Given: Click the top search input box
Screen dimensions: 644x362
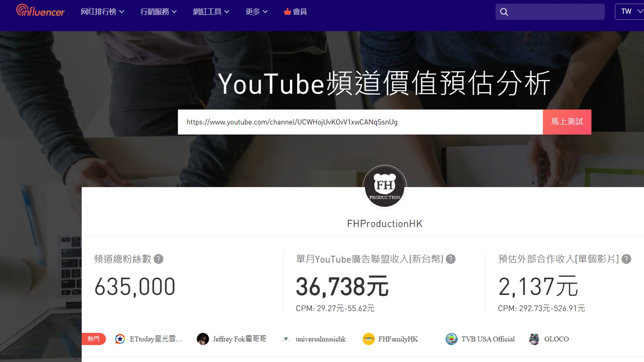Looking at the screenshot, I should coord(550,12).
